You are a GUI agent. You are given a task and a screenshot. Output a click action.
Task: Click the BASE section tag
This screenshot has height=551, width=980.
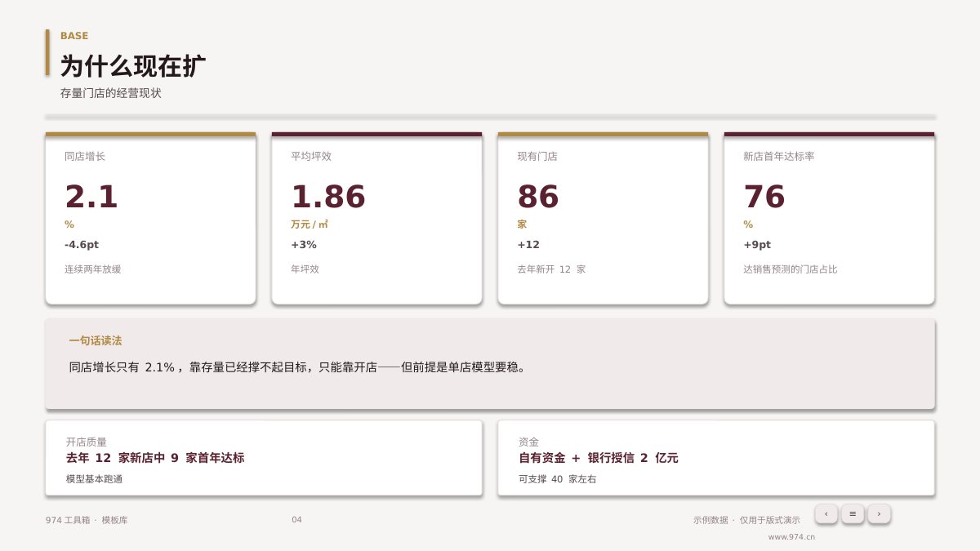[x=74, y=36]
